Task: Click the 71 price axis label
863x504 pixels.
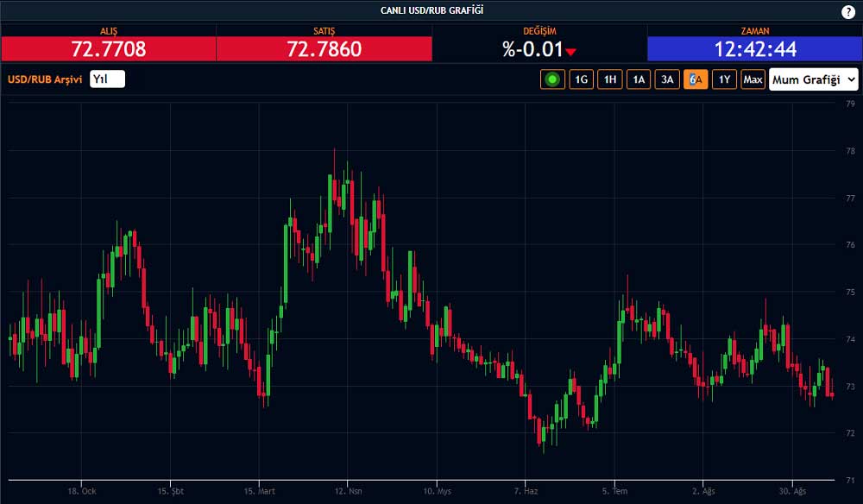Action: 850,481
